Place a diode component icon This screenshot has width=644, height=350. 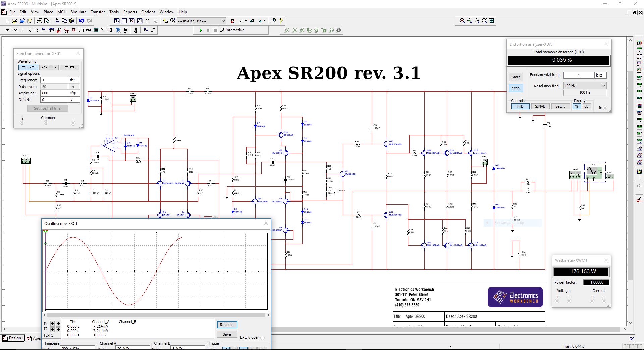pyautogui.click(x=22, y=30)
